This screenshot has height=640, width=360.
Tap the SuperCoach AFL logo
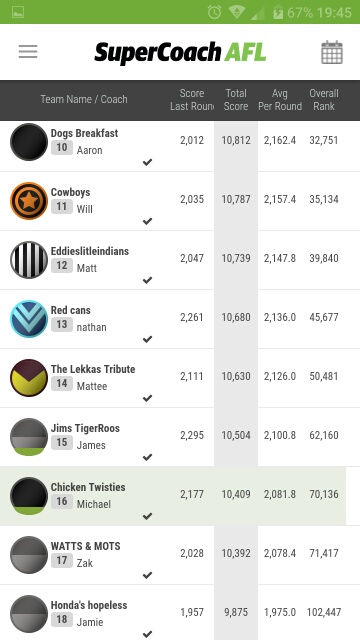tap(180, 52)
